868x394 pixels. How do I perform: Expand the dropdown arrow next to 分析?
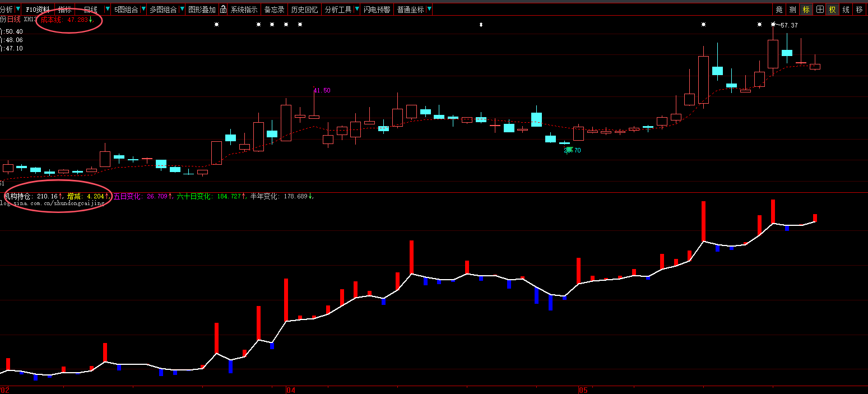[x=18, y=10]
